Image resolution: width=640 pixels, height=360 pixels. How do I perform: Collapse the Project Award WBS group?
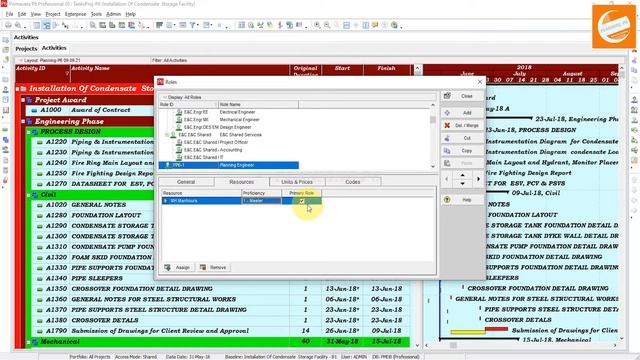pos(23,100)
